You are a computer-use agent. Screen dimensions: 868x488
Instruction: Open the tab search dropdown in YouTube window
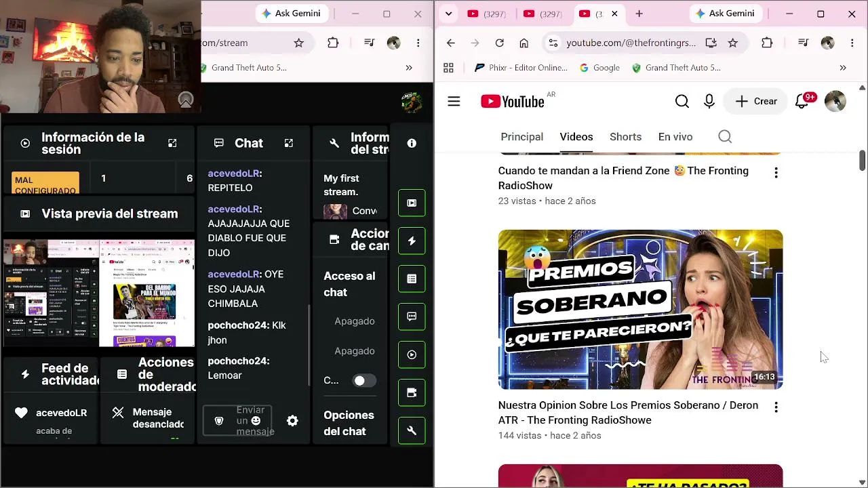point(448,14)
